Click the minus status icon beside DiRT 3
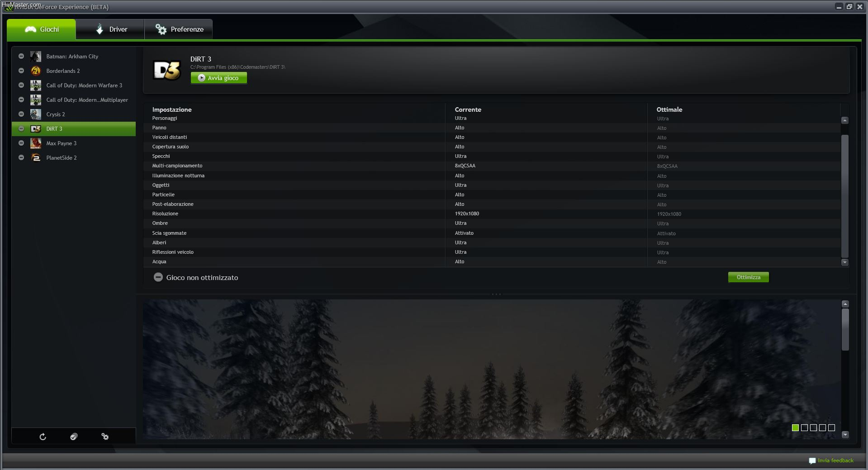 coord(21,129)
